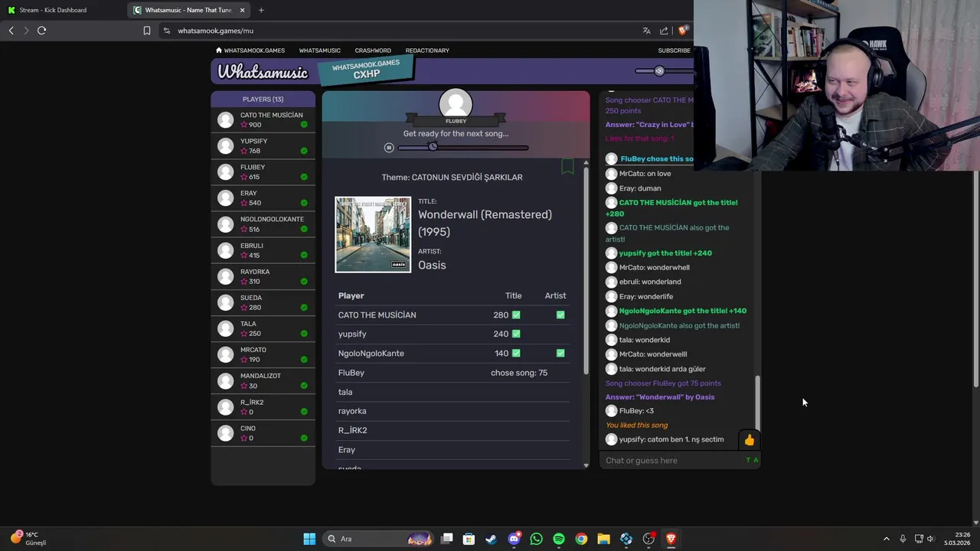Open Windows Start menu
The image size is (980, 551).
pyautogui.click(x=309, y=539)
